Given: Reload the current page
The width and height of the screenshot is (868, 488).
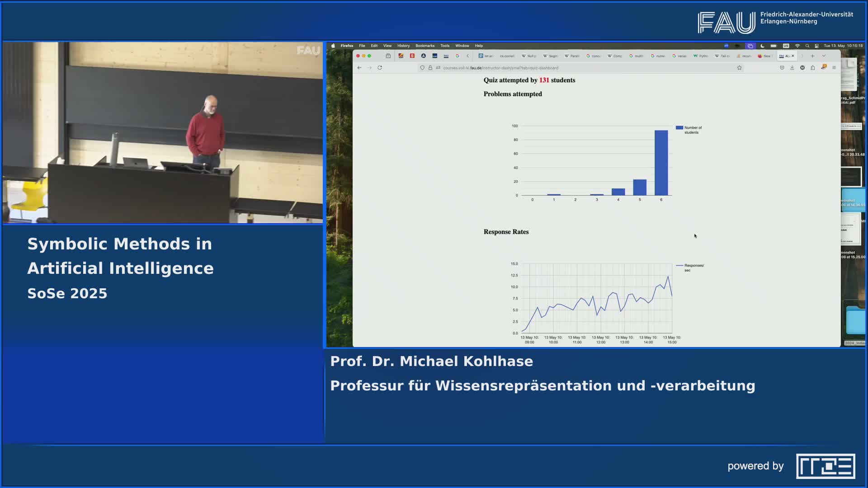Looking at the screenshot, I should click(x=380, y=68).
